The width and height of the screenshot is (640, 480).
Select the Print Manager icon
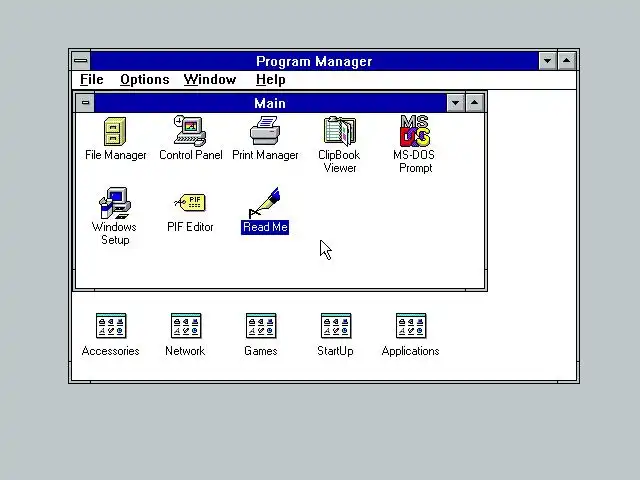pos(265,131)
